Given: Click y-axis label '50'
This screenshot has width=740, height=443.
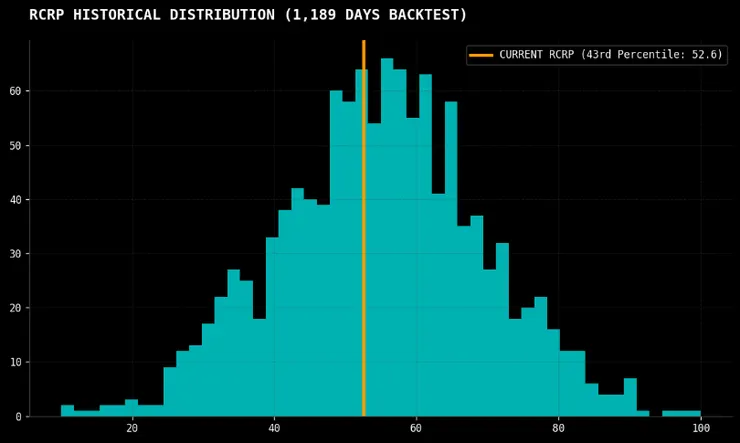Looking at the screenshot, I should point(15,146).
